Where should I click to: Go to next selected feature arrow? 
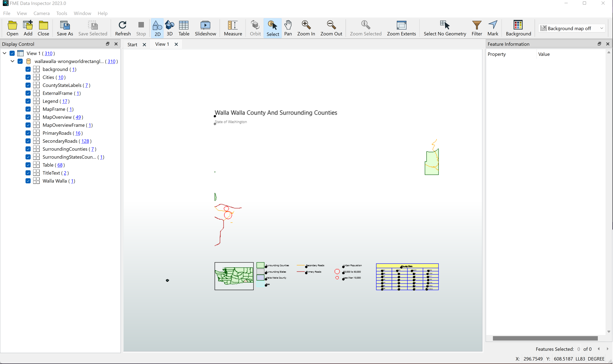click(607, 349)
